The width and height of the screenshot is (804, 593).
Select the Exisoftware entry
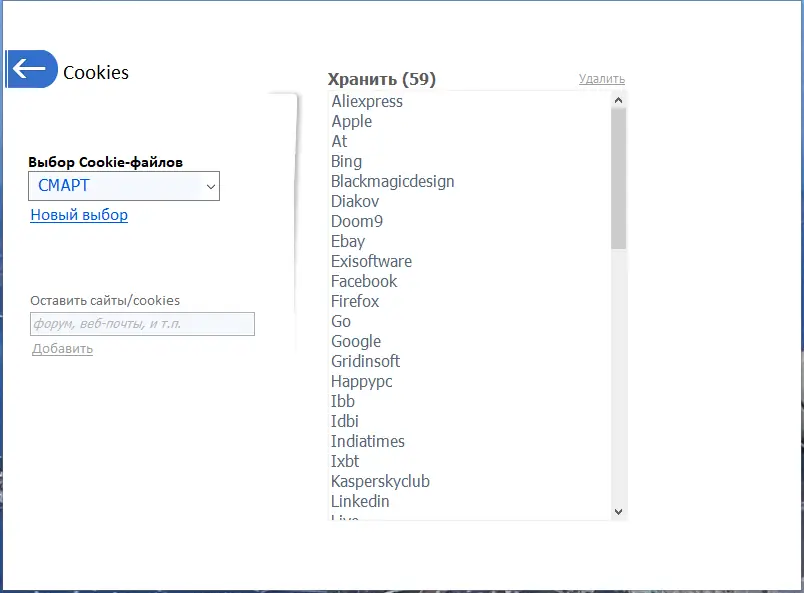371,262
